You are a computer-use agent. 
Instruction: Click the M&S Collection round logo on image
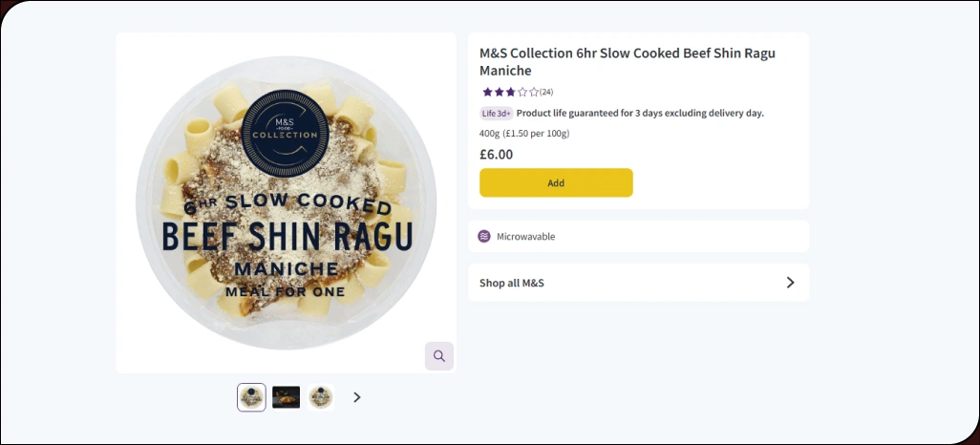click(284, 128)
